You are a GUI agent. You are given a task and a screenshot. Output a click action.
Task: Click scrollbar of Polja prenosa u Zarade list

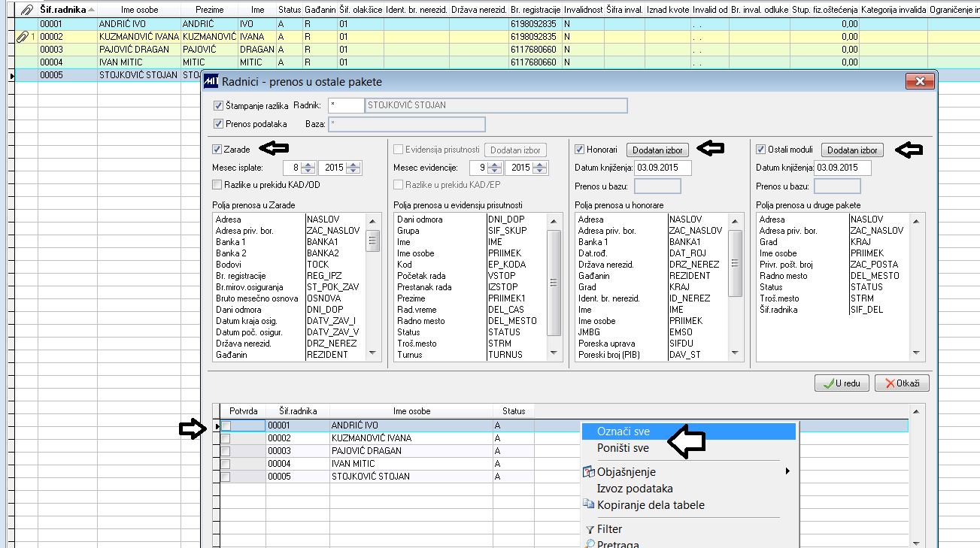373,286
